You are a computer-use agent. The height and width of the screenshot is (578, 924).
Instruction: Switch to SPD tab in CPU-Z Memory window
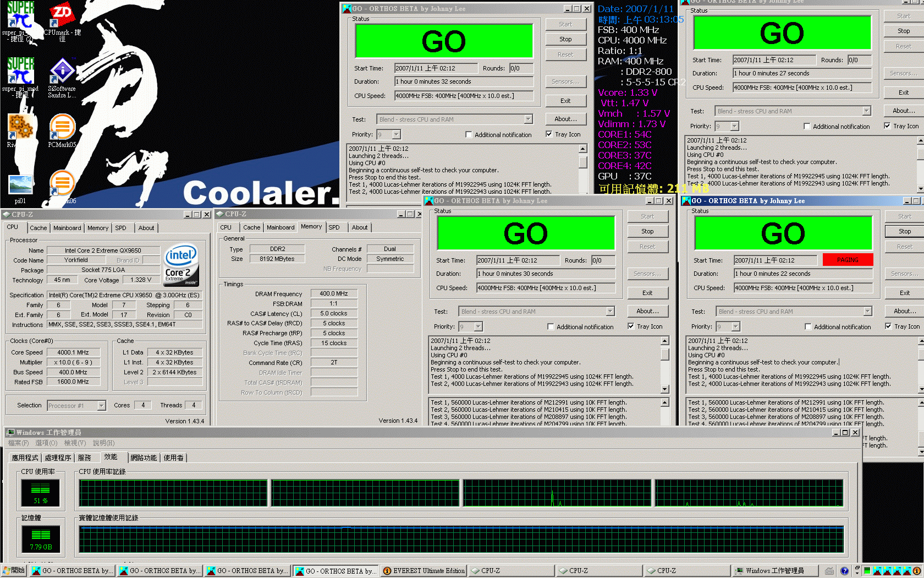click(334, 227)
